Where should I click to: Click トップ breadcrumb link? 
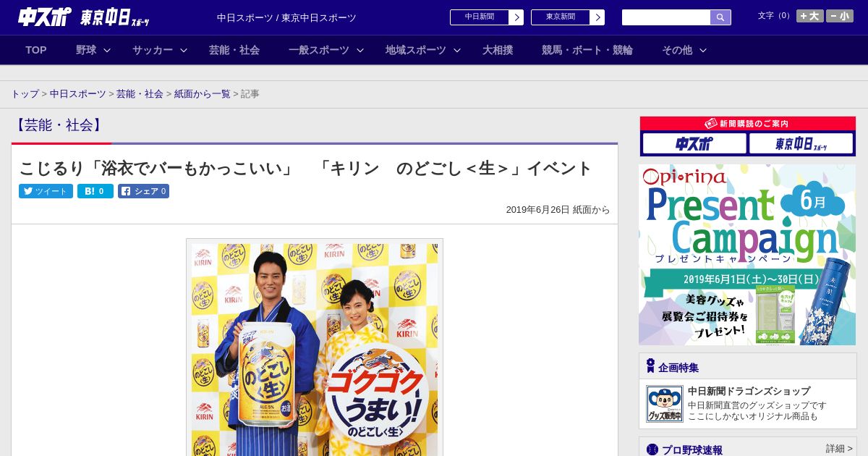(x=25, y=94)
